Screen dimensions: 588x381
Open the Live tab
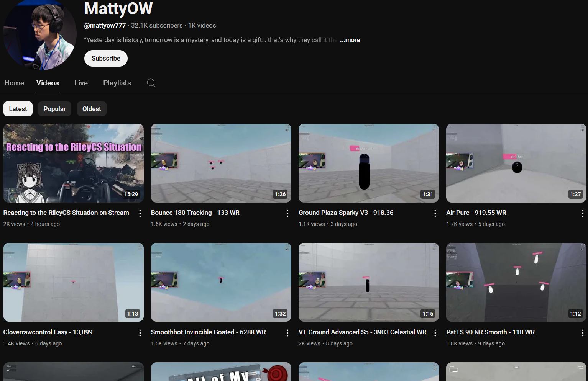[x=81, y=83]
